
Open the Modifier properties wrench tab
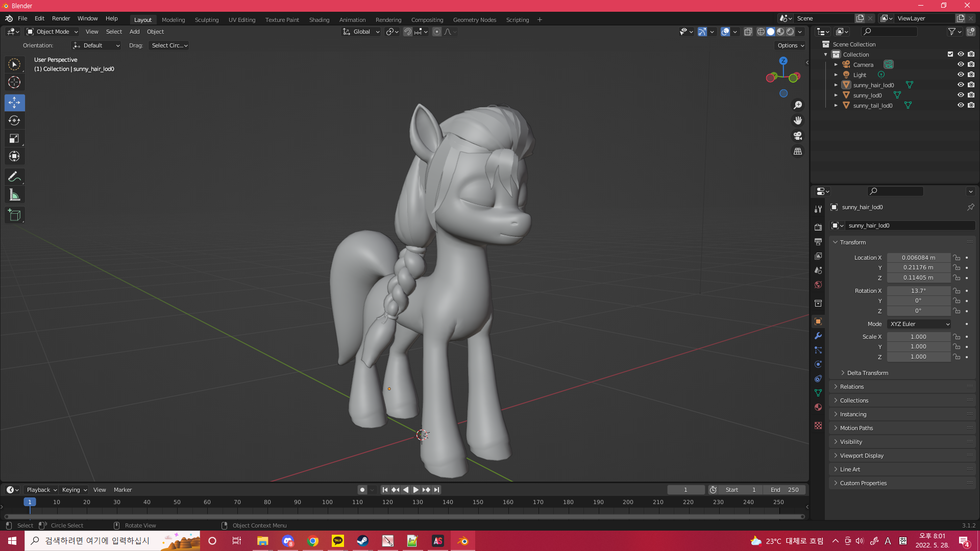(818, 336)
